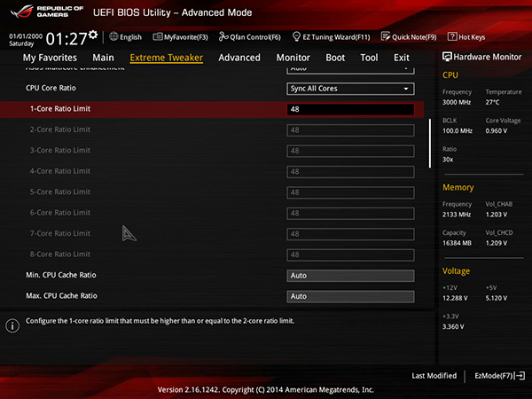The image size is (532, 399).
Task: Click +5V value 5.120 V
Action: [497, 298]
